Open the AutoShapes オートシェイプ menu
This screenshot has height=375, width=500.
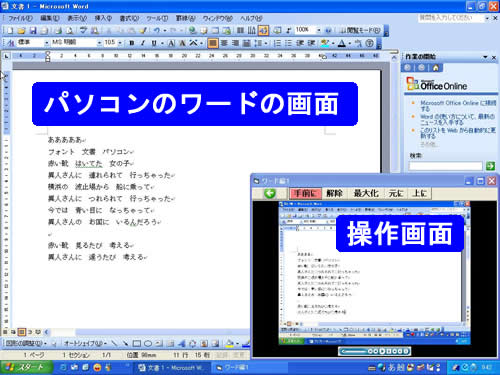[x=85, y=343]
